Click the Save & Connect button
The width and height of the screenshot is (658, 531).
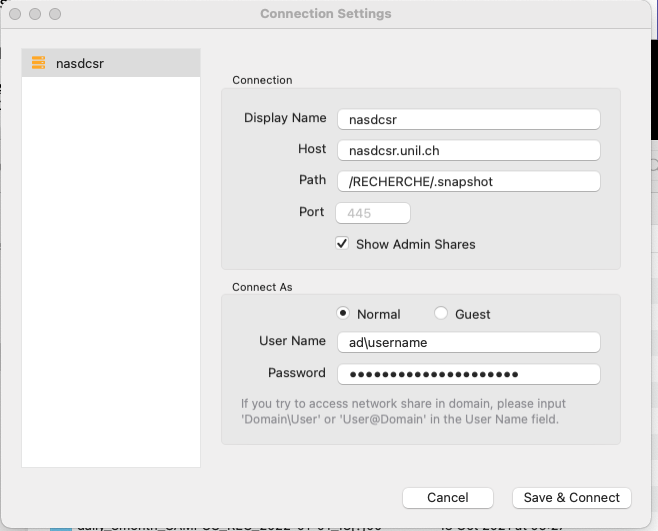tap(572, 497)
